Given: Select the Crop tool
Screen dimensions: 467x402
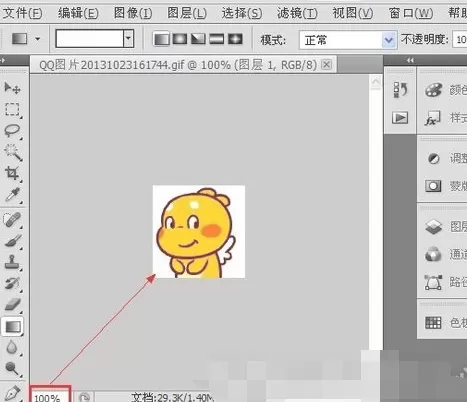Looking at the screenshot, I should (x=12, y=174).
